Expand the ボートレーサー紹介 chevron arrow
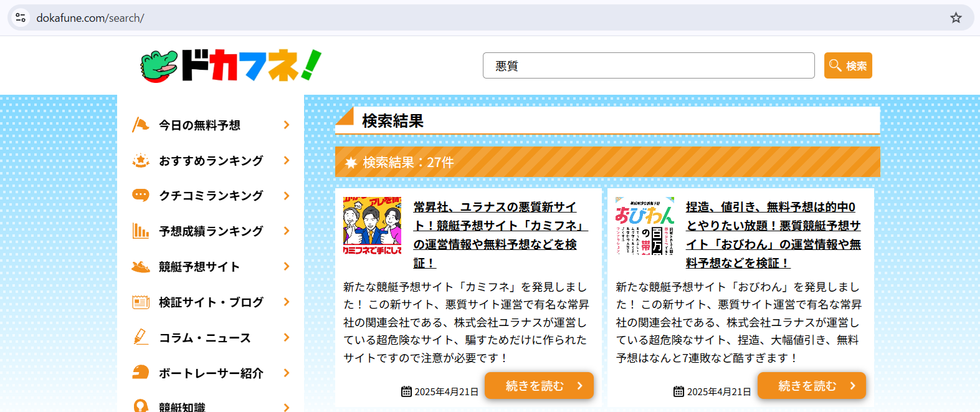 287,373
